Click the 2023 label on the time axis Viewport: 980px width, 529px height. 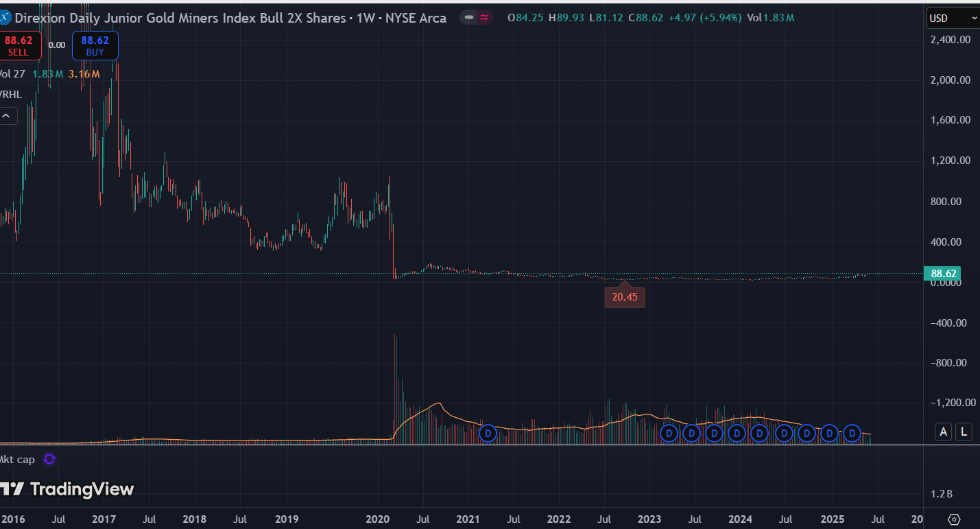(x=649, y=519)
